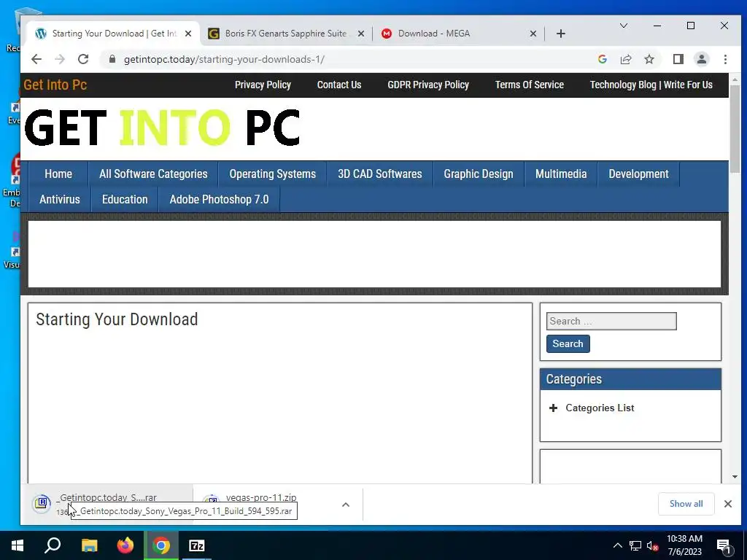Click Show all downloads
The width and height of the screenshot is (747, 560).
pyautogui.click(x=686, y=504)
